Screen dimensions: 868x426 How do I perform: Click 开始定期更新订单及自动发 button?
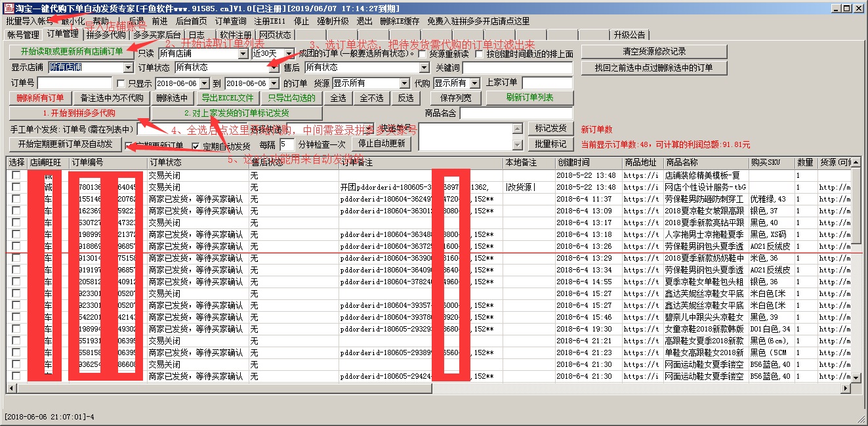click(x=65, y=144)
